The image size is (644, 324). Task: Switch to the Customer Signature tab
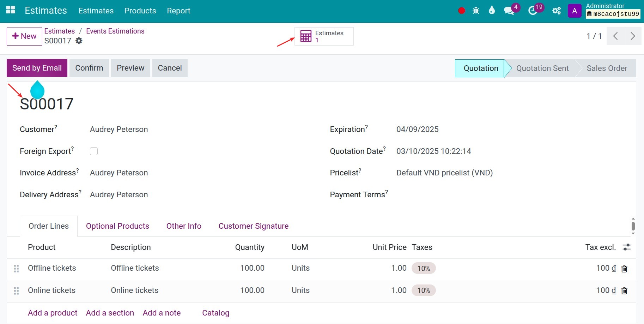254,226
